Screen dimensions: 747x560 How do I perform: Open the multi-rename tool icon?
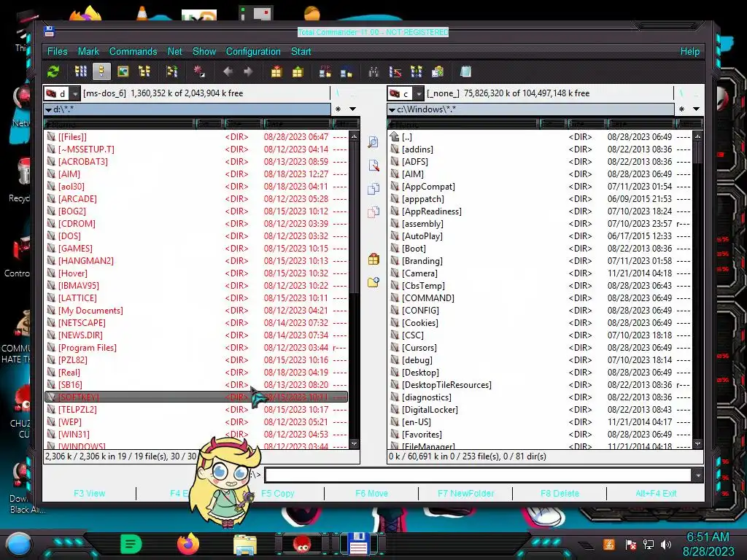pos(395,72)
